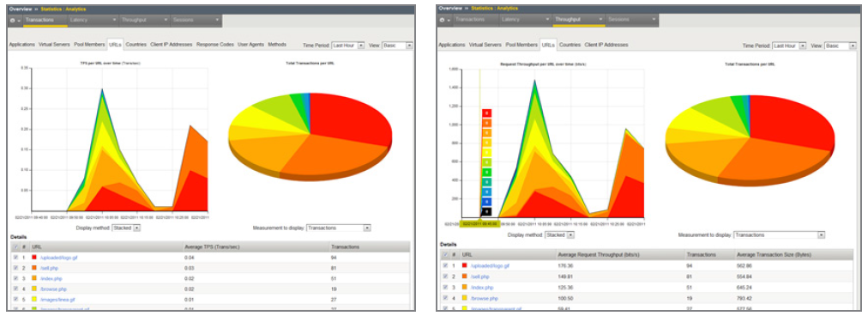Image resolution: width=868 pixels, height=316 pixels.
Task: Toggle select-all checkbox in left Details header
Action: [x=15, y=246]
